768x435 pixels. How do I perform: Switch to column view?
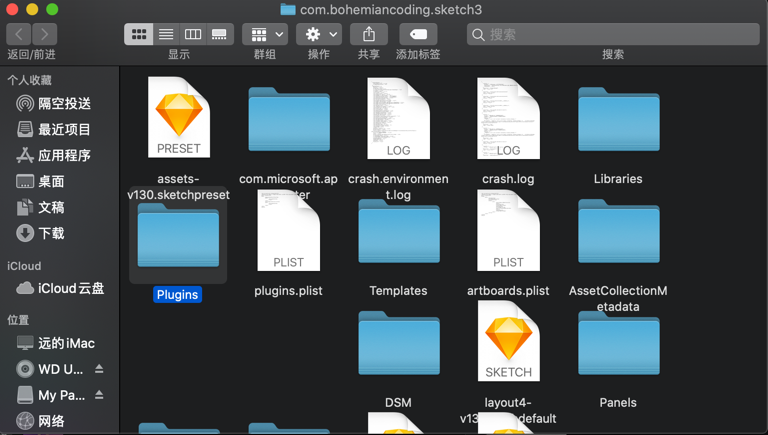click(192, 34)
